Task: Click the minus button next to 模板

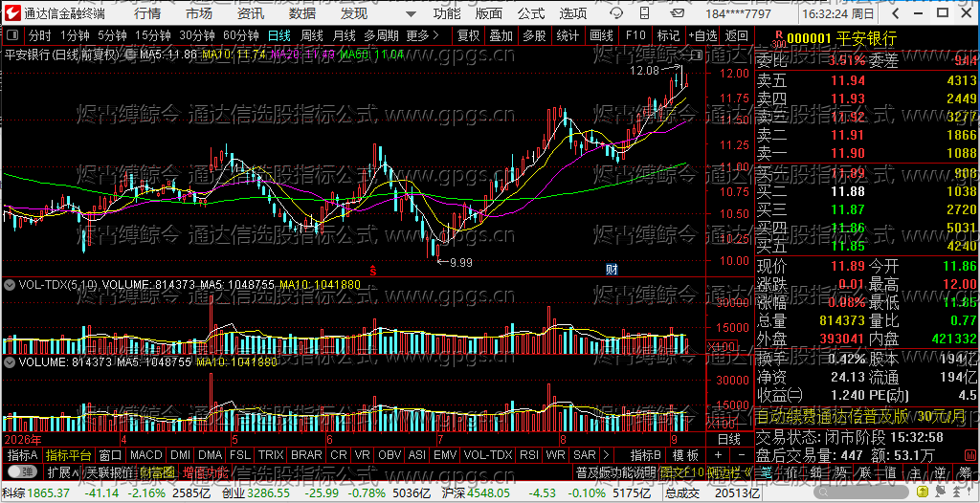Action: (742, 455)
